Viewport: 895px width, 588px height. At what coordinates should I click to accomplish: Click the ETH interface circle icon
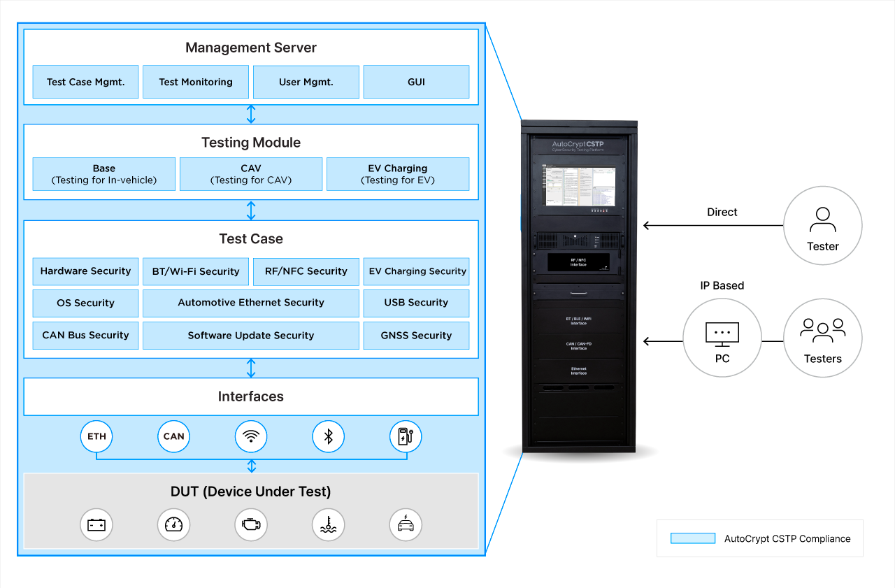pos(96,436)
